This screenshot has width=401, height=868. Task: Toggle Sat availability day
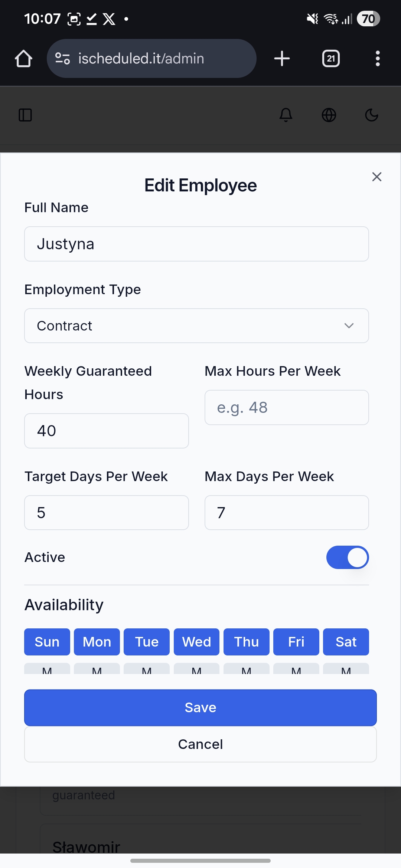click(346, 642)
